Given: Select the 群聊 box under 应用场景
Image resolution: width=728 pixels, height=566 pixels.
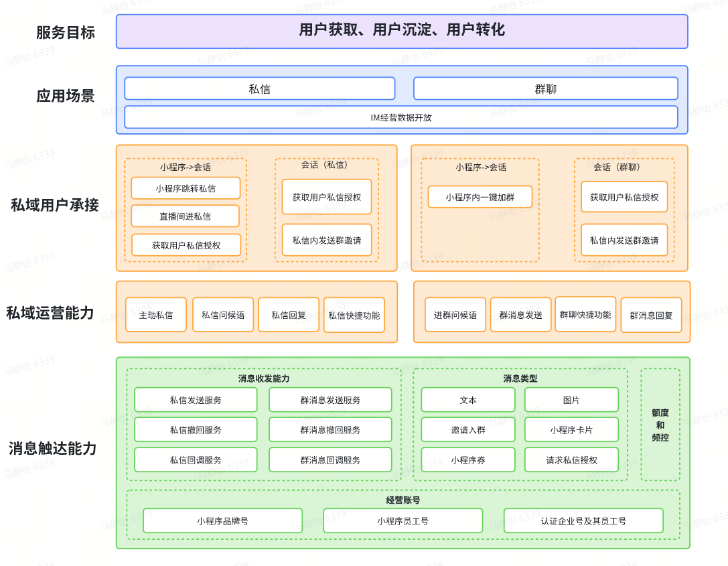Looking at the screenshot, I should (545, 88).
